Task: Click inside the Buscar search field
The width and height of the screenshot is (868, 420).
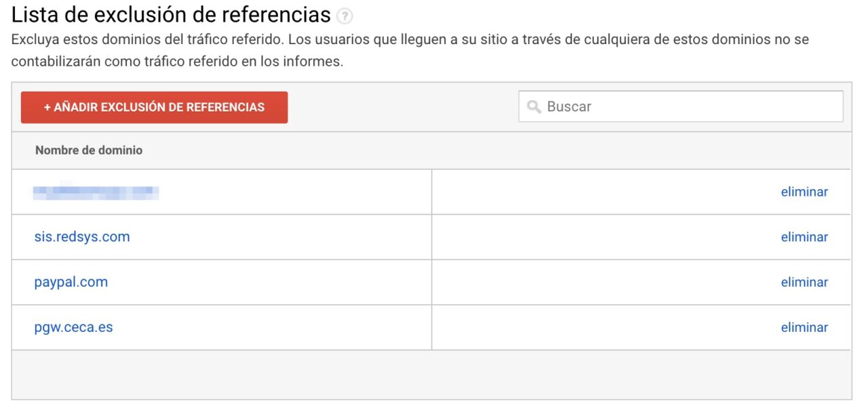Action: click(x=678, y=106)
